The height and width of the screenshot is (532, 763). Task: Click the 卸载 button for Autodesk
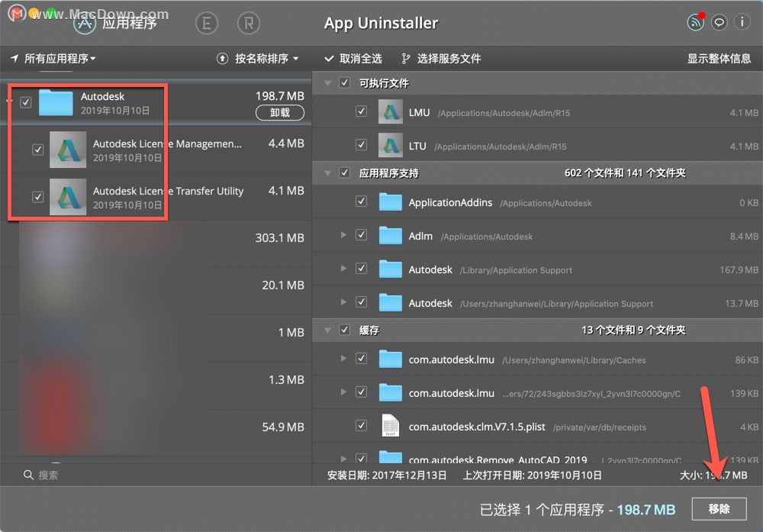click(x=280, y=112)
